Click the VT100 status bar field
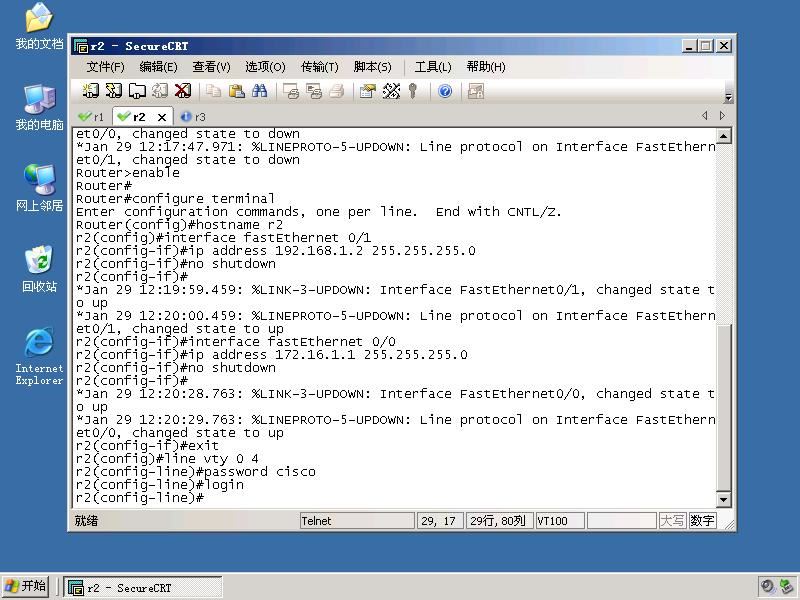Screen dimensions: 800x600 coord(560,521)
